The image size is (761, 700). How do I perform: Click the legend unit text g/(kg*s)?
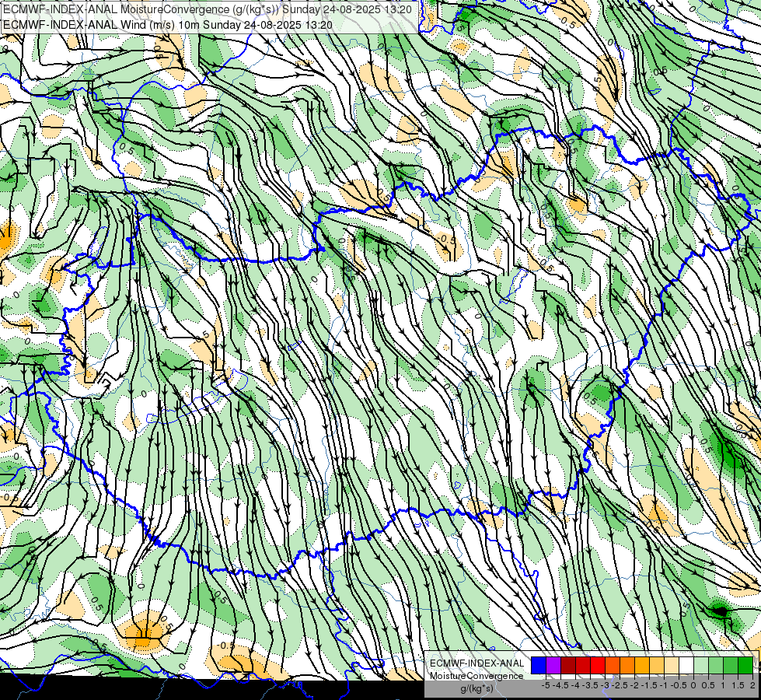pyautogui.click(x=476, y=688)
